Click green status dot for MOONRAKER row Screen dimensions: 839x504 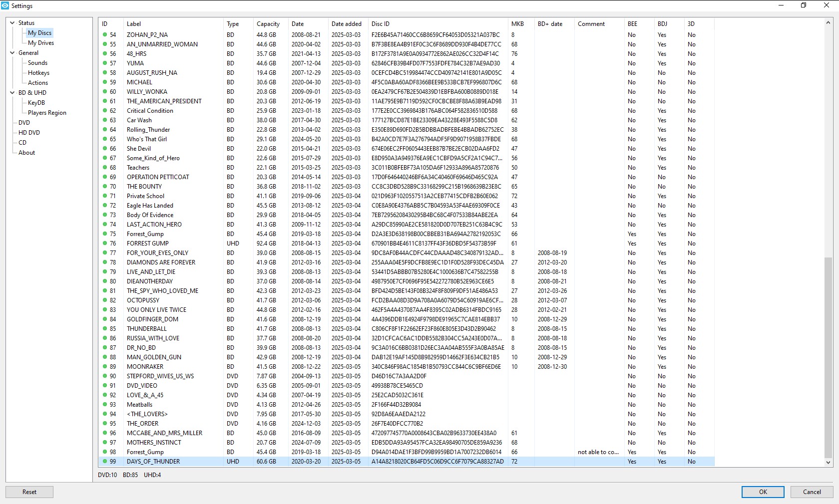coord(105,367)
